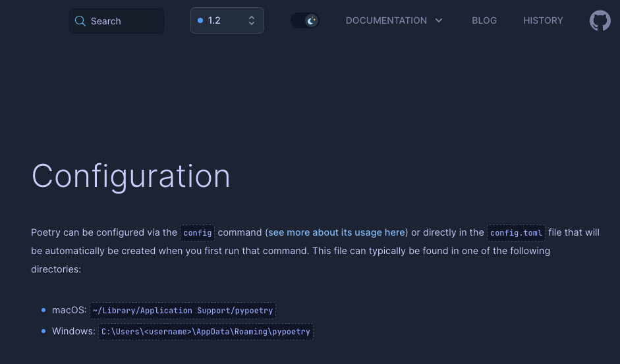Open the 1.2 version selector dropdown
The width and height of the screenshot is (620, 364).
226,20
